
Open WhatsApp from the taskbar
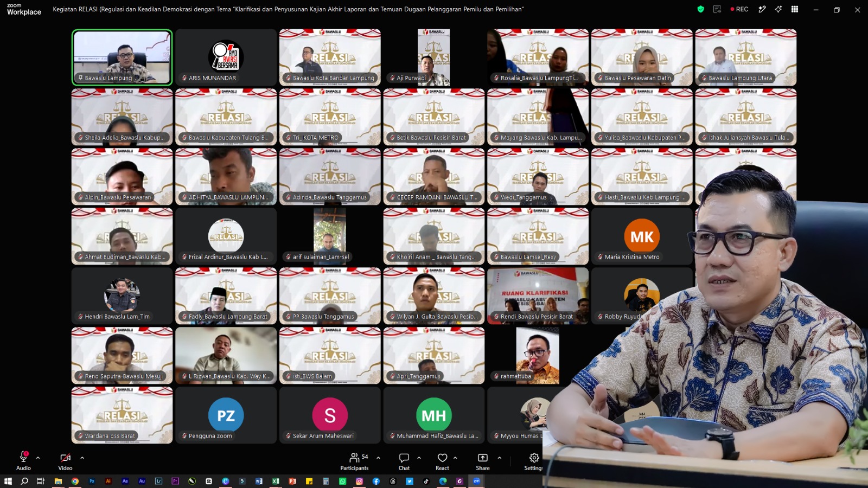point(342,481)
